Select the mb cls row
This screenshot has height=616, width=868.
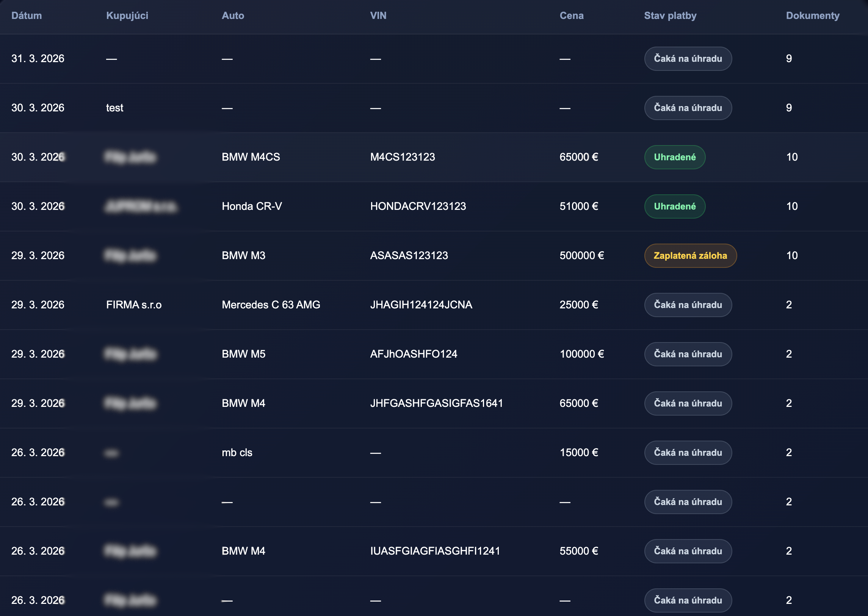[237, 452]
